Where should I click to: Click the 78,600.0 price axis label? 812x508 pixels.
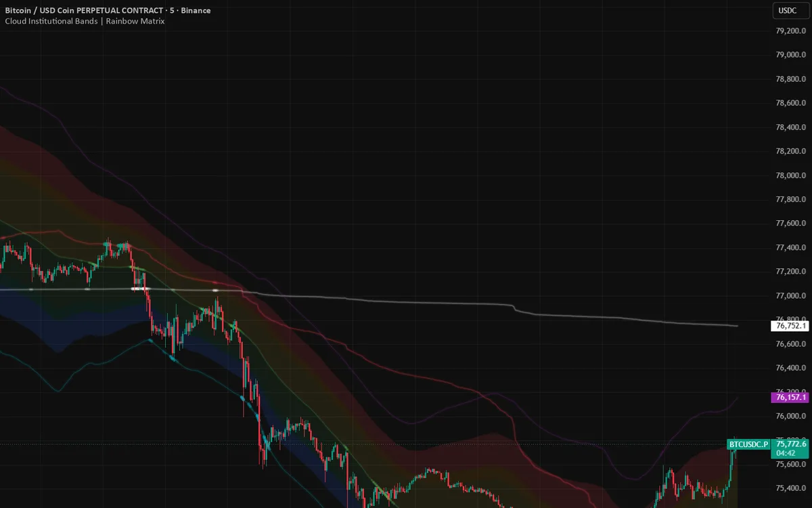tap(790, 103)
